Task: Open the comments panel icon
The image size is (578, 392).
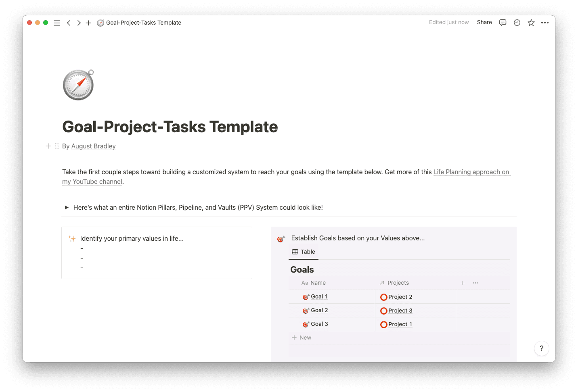Action: (503, 23)
